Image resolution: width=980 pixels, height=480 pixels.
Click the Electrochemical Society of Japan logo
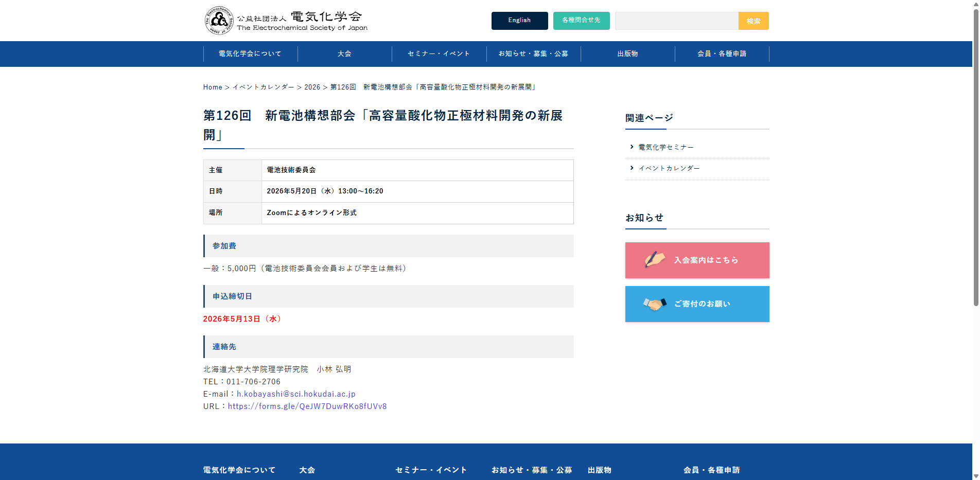(286, 21)
